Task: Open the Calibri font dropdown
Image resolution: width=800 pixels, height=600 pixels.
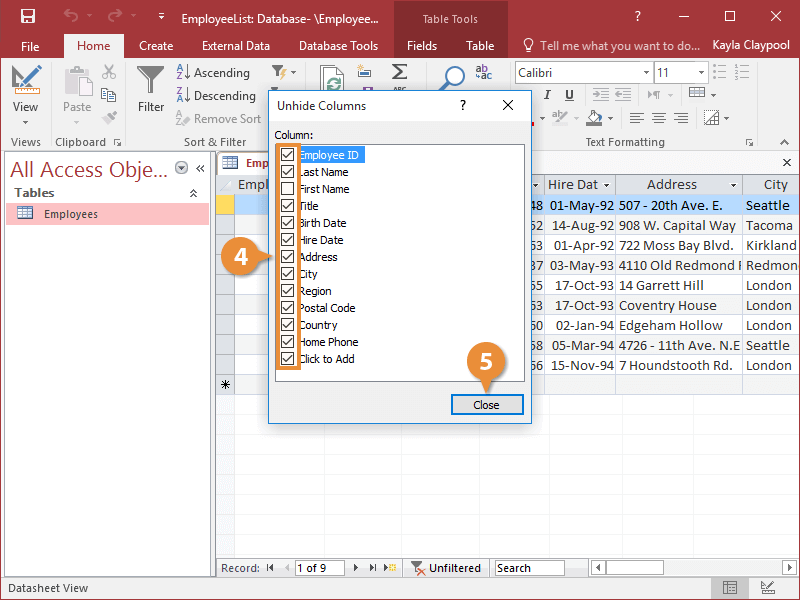Action: [648, 72]
